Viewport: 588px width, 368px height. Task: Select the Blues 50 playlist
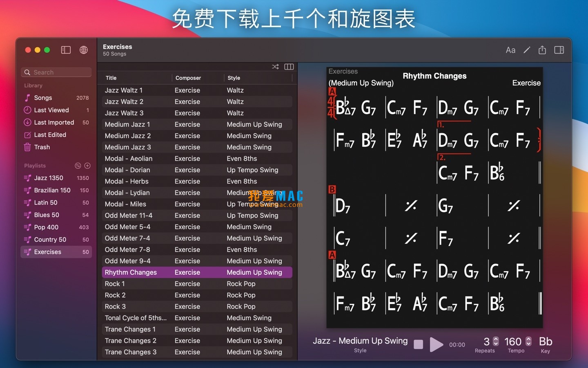47,215
